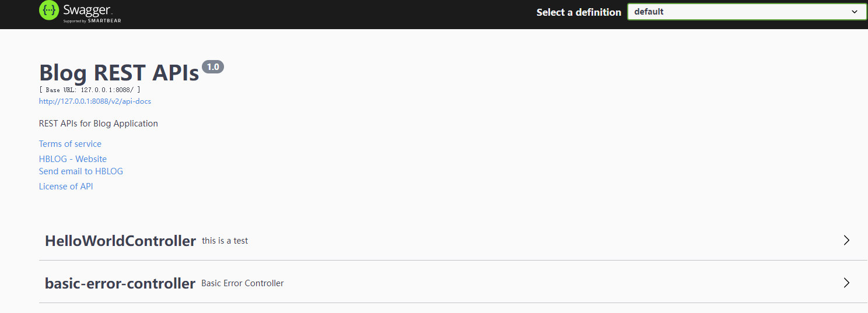
Task: Expand HelloWorldController with its right chevron
Action: [846, 240]
